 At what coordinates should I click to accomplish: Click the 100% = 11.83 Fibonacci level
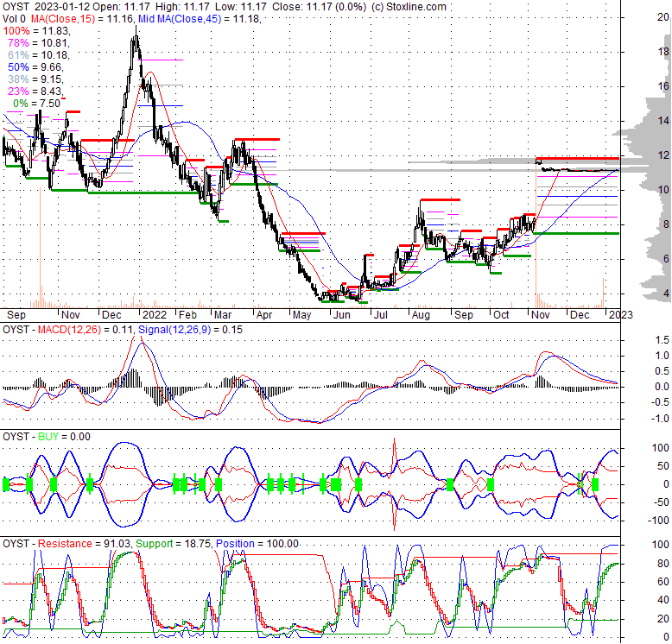[35, 31]
